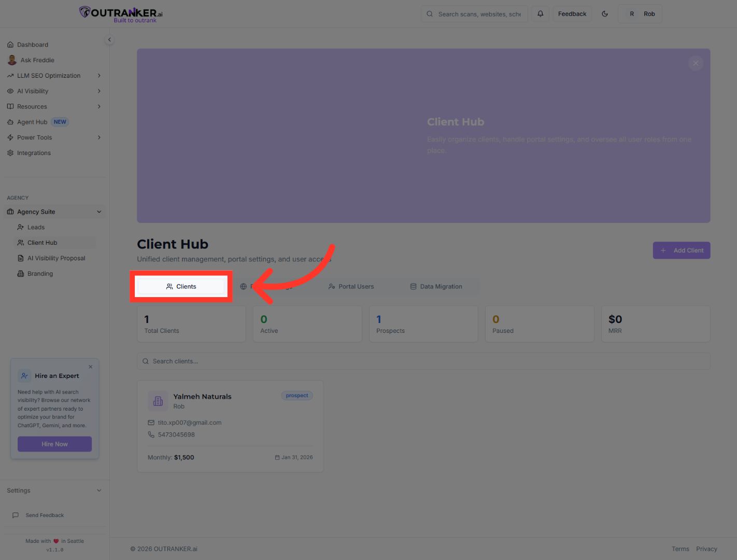Click the Power Tools lightning icon
Viewport: 737px width, 560px height.
click(x=10, y=137)
